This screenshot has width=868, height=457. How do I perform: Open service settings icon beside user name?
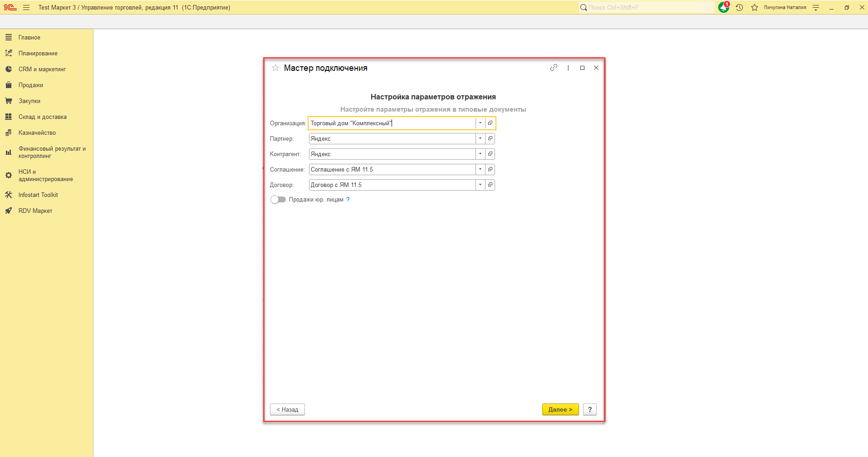(x=816, y=7)
